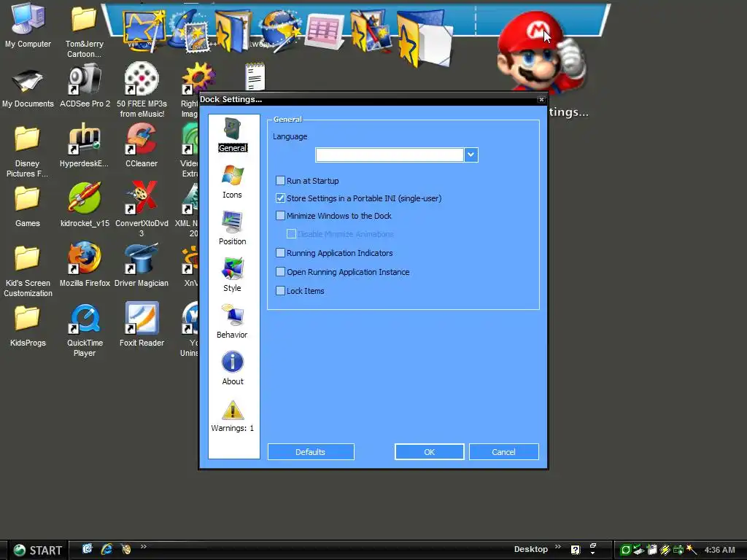This screenshot has height=560, width=747.
Task: Open My Computer desktop icon
Action: pos(28,26)
